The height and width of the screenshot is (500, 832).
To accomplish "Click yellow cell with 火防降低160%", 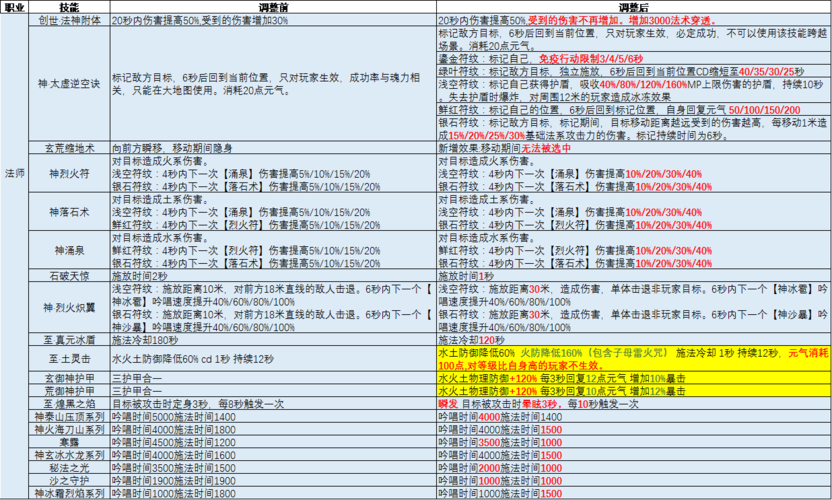I will coord(634,359).
